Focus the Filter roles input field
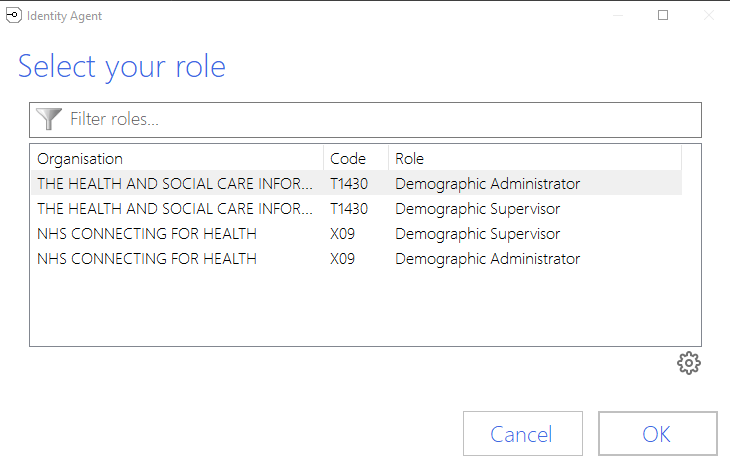This screenshot has width=730, height=466. pos(365,120)
